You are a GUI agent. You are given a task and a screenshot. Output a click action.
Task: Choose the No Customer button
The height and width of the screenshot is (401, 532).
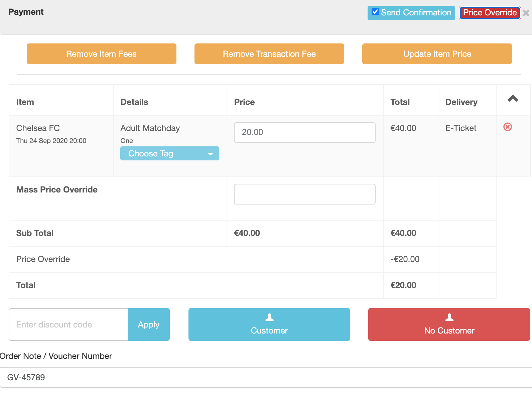pos(449,324)
